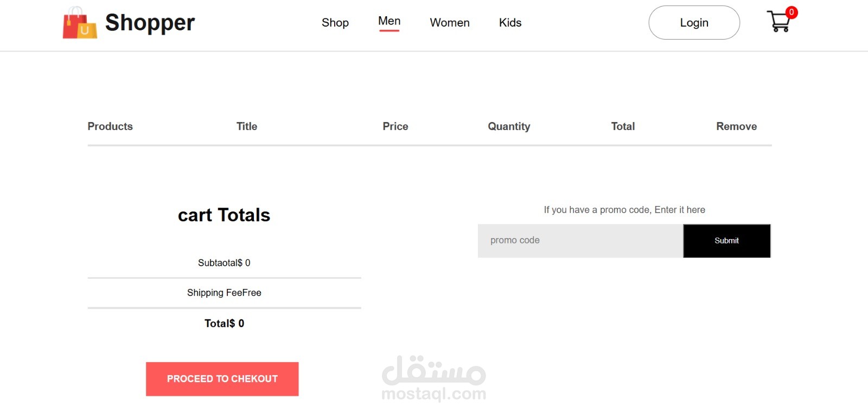Viewport: 868px width, 411px height.
Task: Click the cart Totals heading
Action: (224, 215)
